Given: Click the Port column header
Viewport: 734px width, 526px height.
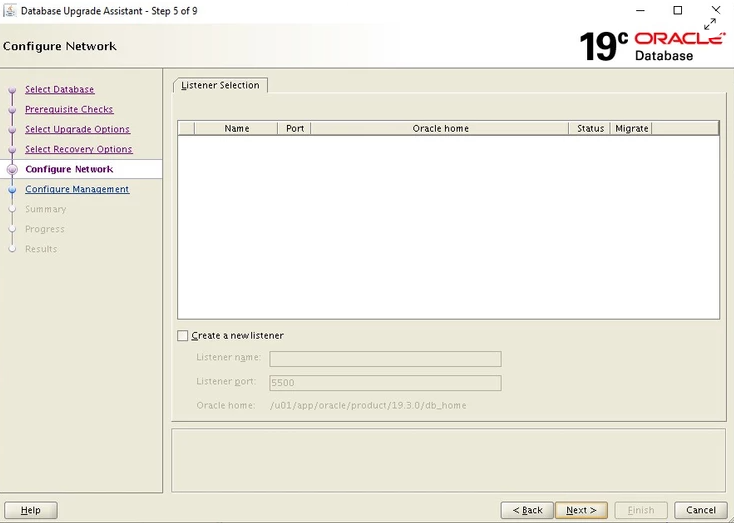Looking at the screenshot, I should (x=294, y=128).
